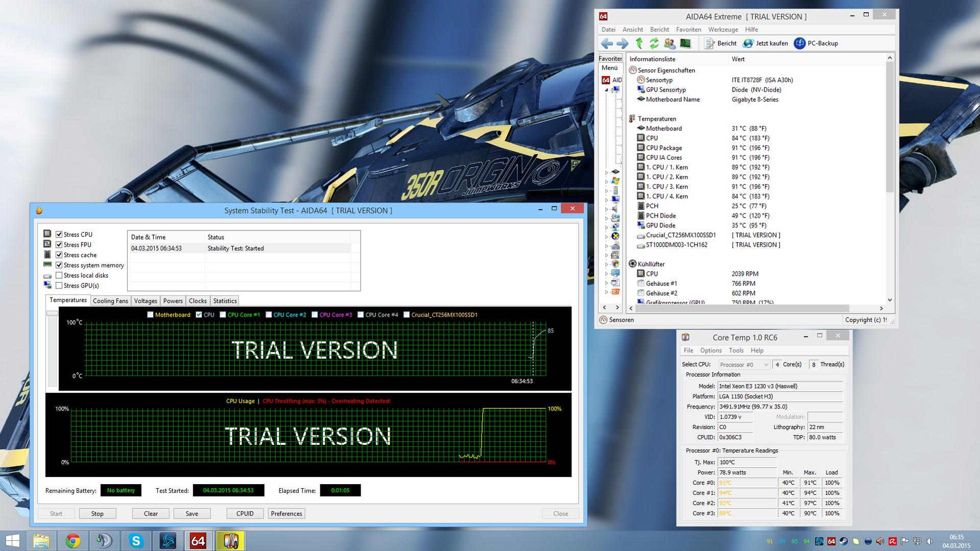Open the Bericht report wizard icon
Viewport: 980px width, 551px height.
(709, 43)
